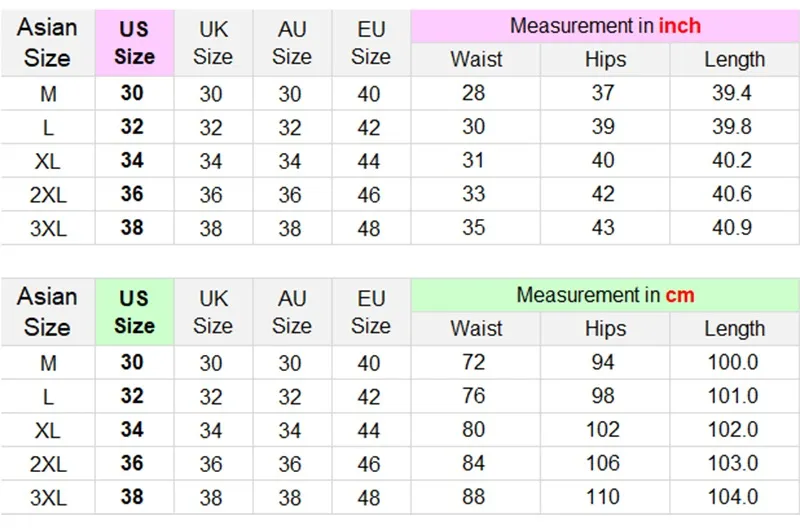Screen dimensions: 800x528
Task: Select the Asian Size header in bottom table
Action: (x=47, y=312)
